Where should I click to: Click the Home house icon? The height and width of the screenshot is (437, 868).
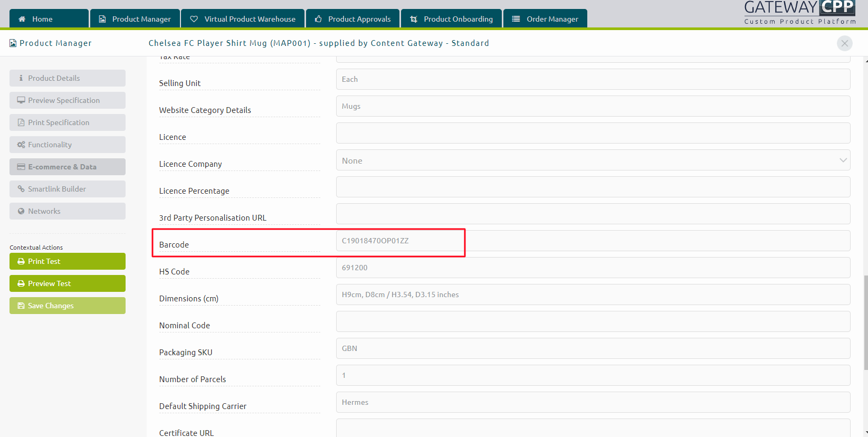[x=22, y=19]
